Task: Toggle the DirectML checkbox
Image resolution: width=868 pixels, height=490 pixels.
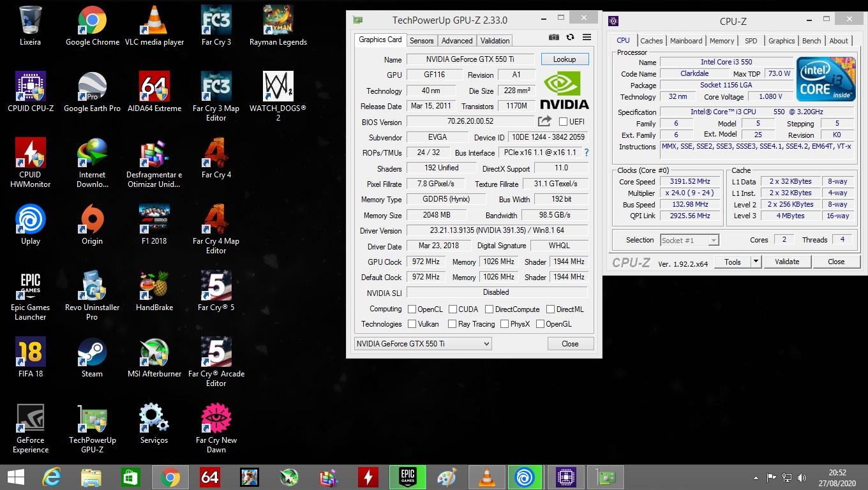Action: (x=550, y=309)
